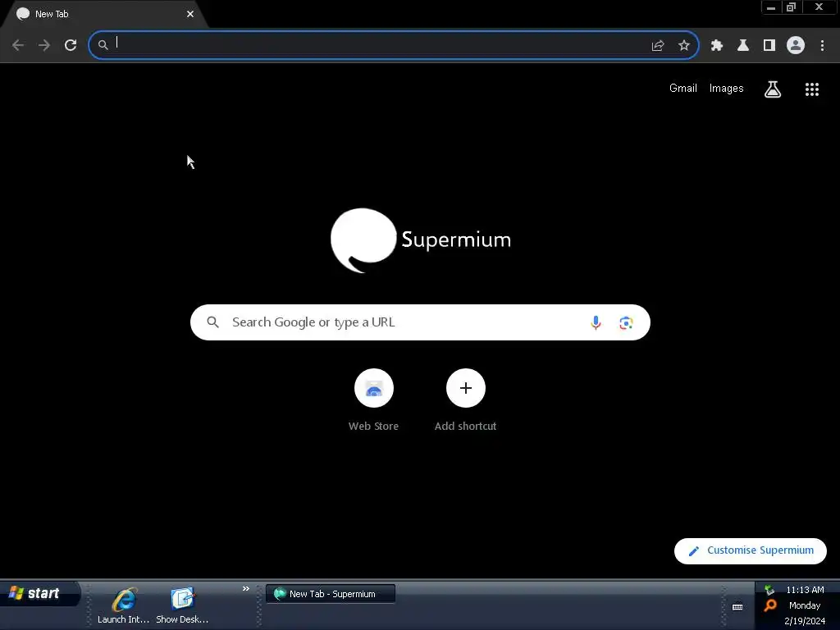Open the Google apps grid
Image resolution: width=840 pixels, height=630 pixels.
(812, 89)
